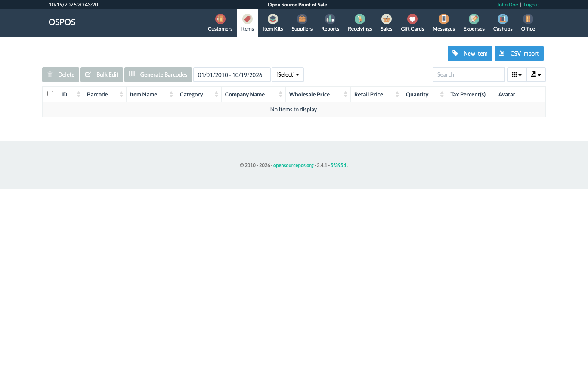Open the Receivings module icon
This screenshot has width=588, height=370.
[x=360, y=19]
